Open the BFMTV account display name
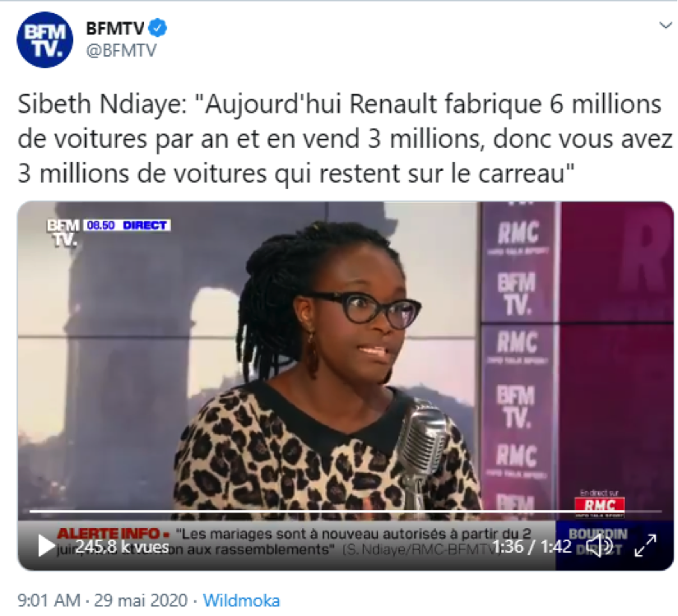Image resolution: width=678 pixels, height=616 pixels. point(115,29)
